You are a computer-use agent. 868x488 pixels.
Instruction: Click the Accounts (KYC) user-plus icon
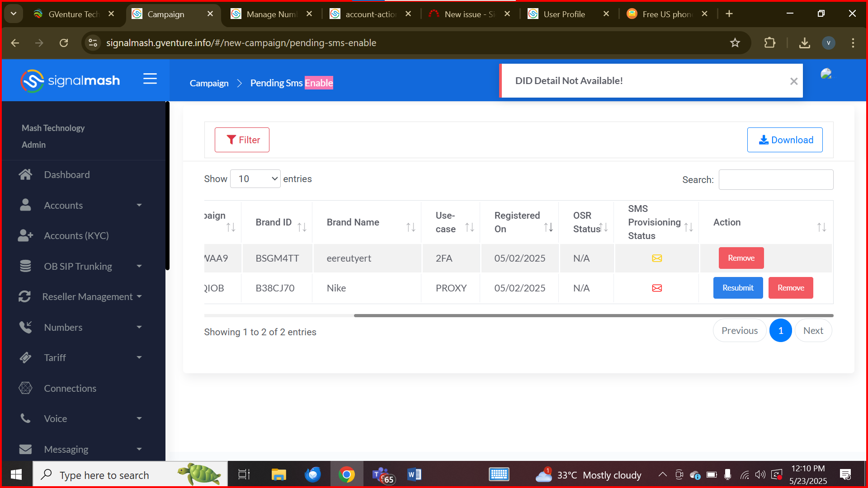coord(25,236)
